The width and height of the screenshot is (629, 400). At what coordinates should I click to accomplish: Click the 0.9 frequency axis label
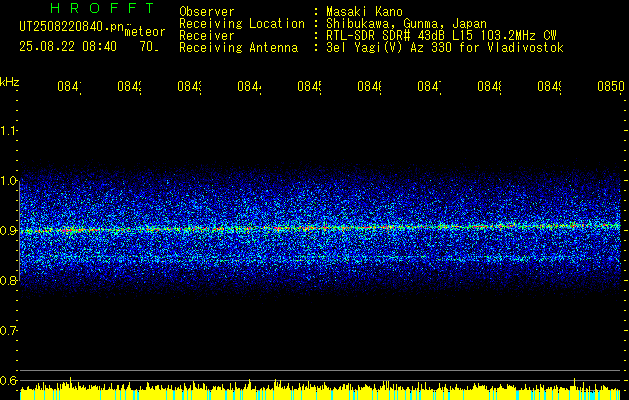[8, 230]
